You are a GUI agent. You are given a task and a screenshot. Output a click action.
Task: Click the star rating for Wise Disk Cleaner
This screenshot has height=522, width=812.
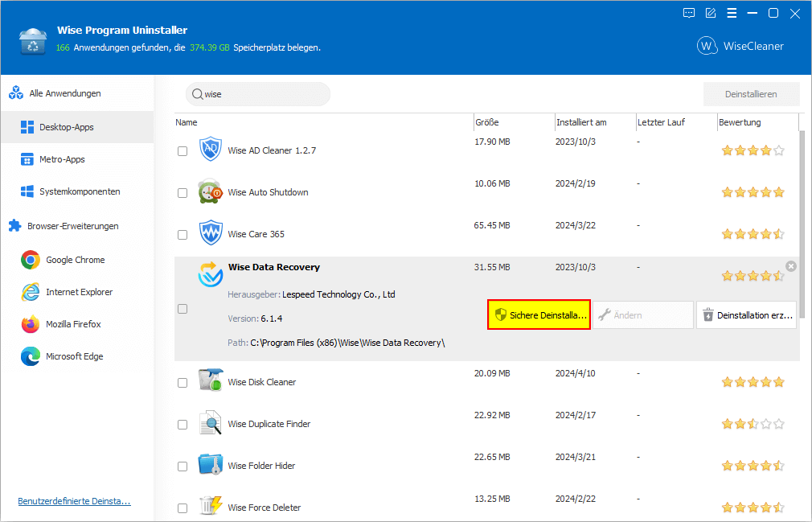[x=753, y=382]
